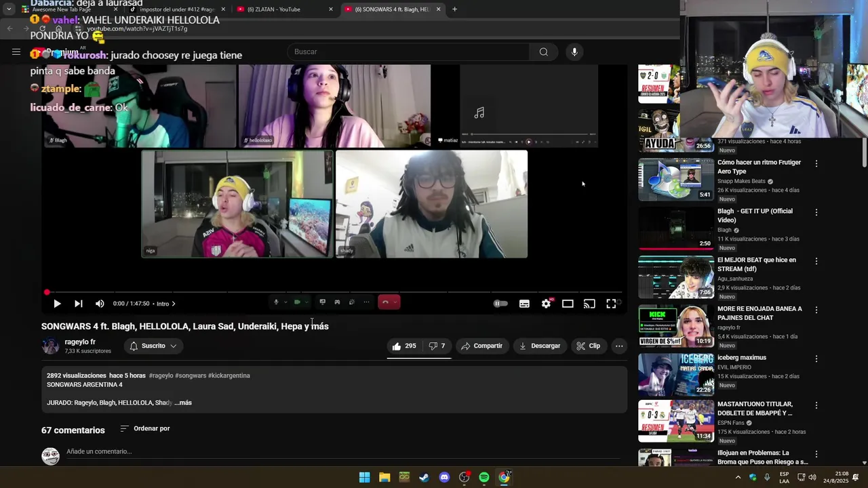Screen dimensions: 868x488
Task: Like the video with 295 likes
Action: pyautogui.click(x=404, y=346)
